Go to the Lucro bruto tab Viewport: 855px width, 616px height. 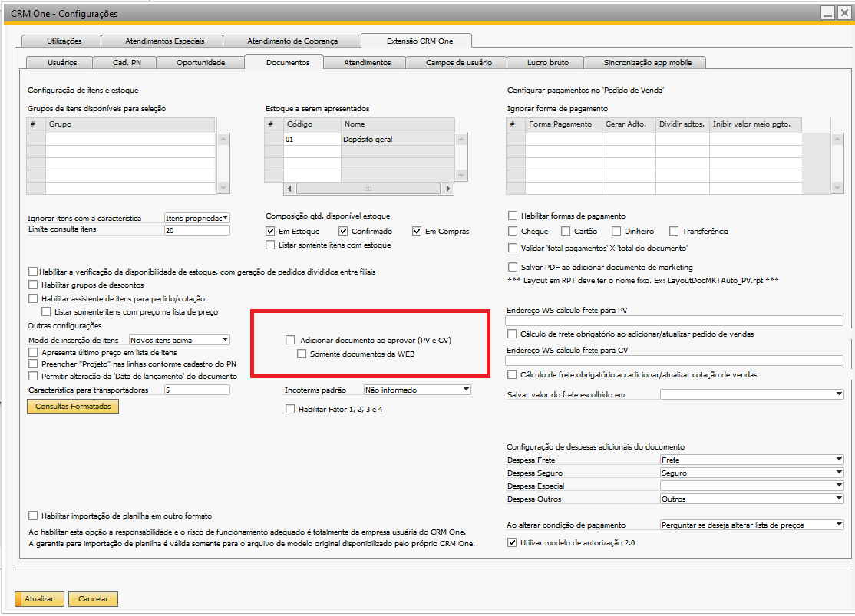click(x=548, y=63)
